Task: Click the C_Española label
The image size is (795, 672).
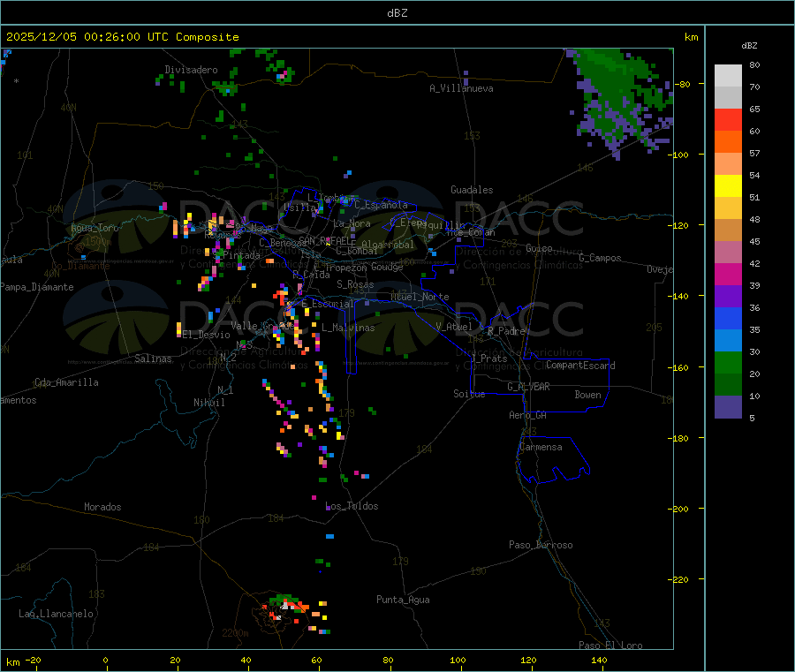Action: pos(381,205)
